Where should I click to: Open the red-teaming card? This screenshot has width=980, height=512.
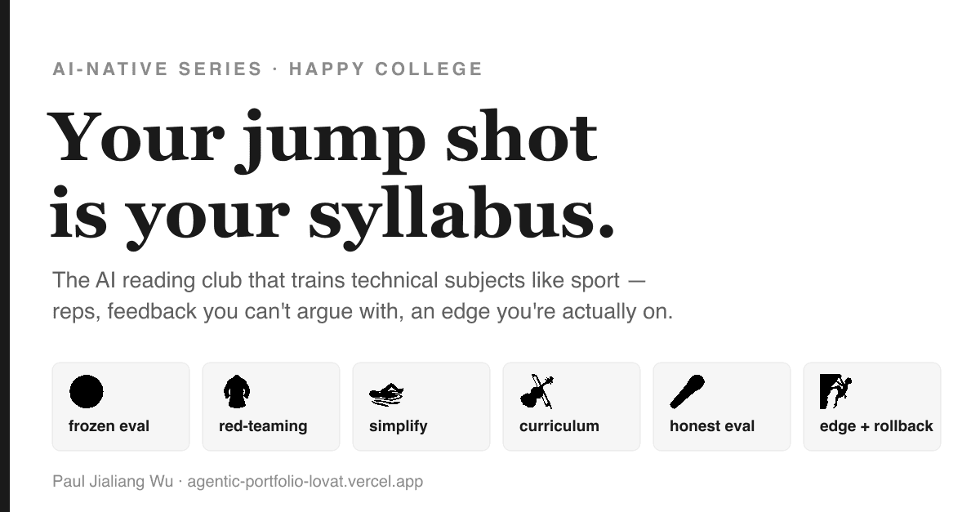pos(271,407)
